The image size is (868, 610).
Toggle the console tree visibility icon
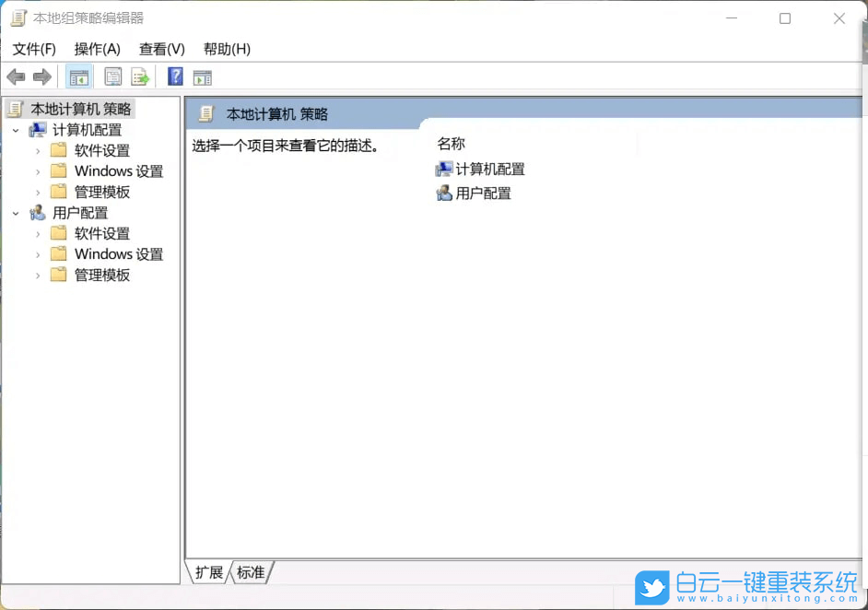79,76
